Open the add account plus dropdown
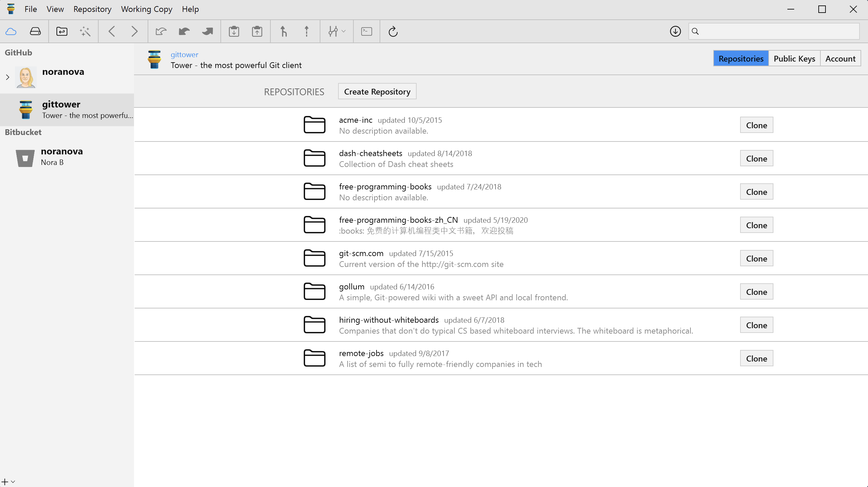868x487 pixels. tap(8, 482)
